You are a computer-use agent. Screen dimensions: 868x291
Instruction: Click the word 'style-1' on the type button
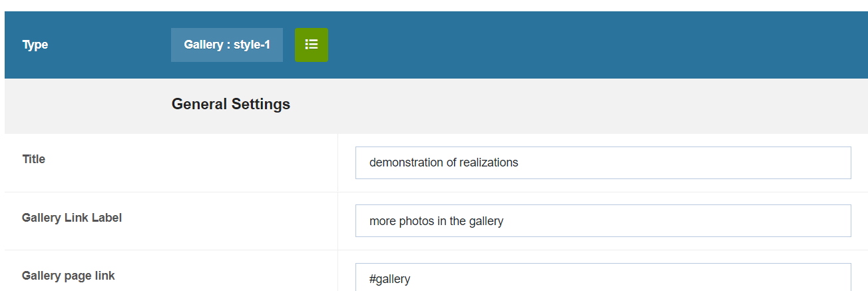pyautogui.click(x=252, y=45)
